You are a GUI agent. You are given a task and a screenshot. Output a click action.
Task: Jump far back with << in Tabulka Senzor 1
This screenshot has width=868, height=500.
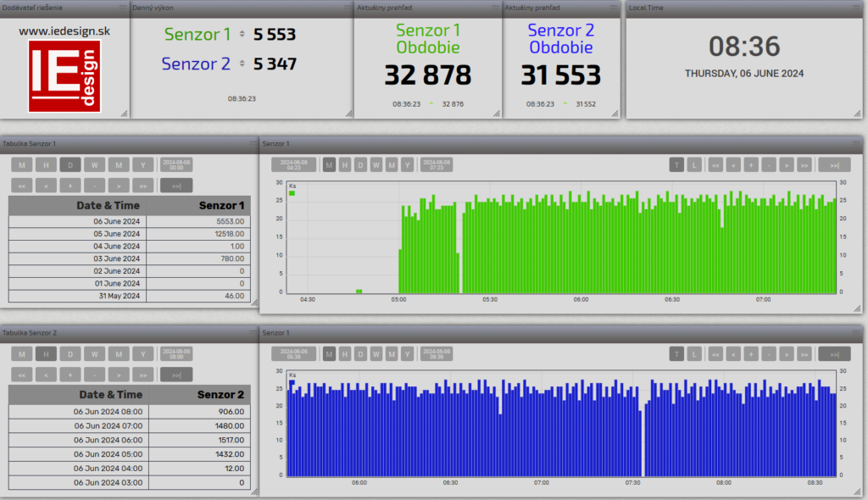tap(22, 186)
